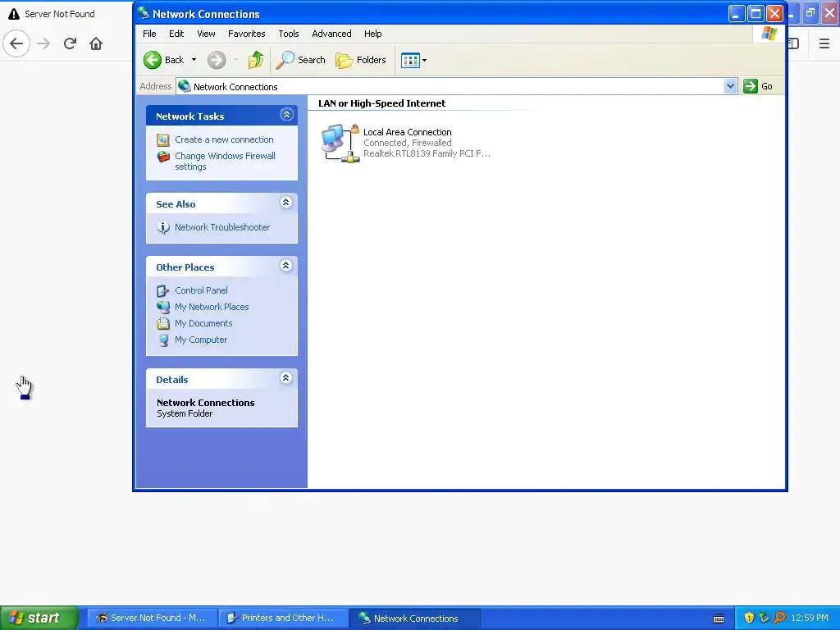
Task: Collapse the Network Tasks panel
Action: coord(286,115)
